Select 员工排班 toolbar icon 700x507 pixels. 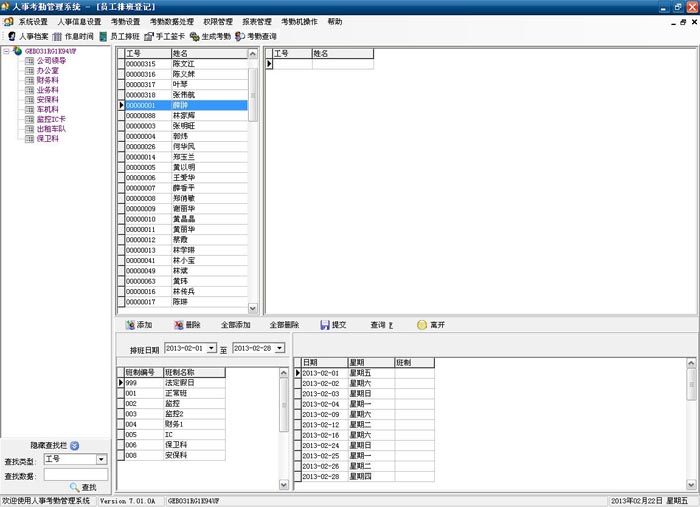click(x=120, y=36)
